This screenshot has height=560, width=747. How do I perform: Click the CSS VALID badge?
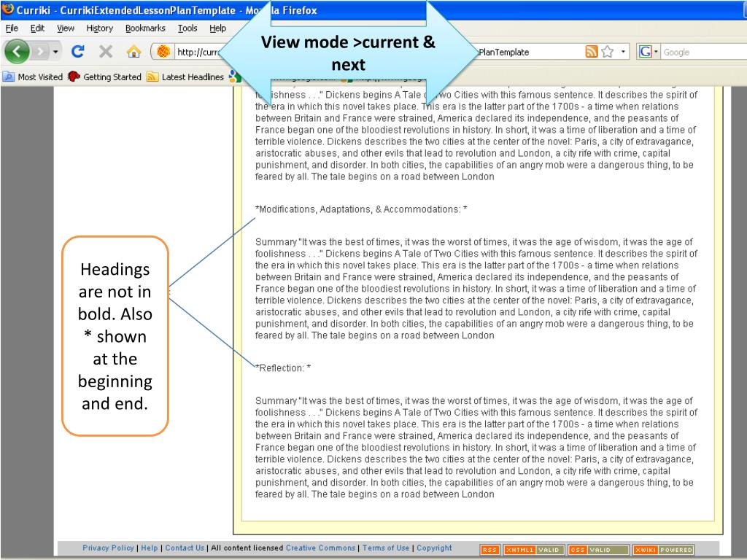click(x=598, y=550)
